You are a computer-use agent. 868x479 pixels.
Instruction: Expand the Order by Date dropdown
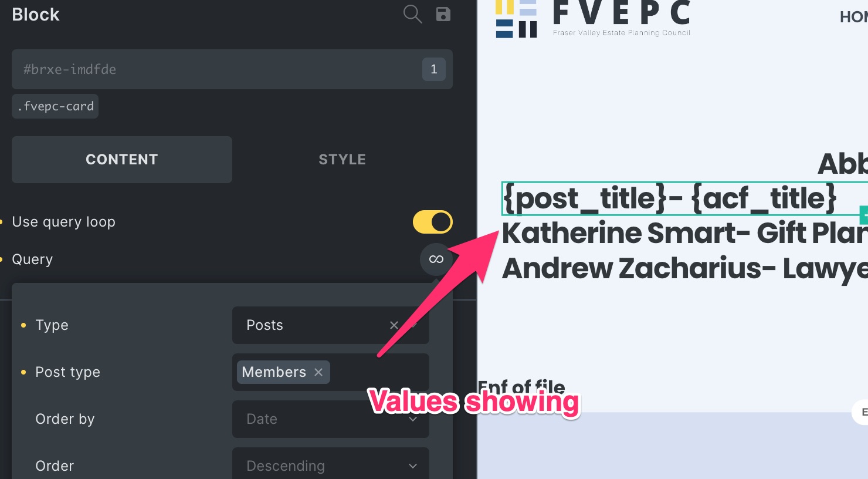coord(331,419)
